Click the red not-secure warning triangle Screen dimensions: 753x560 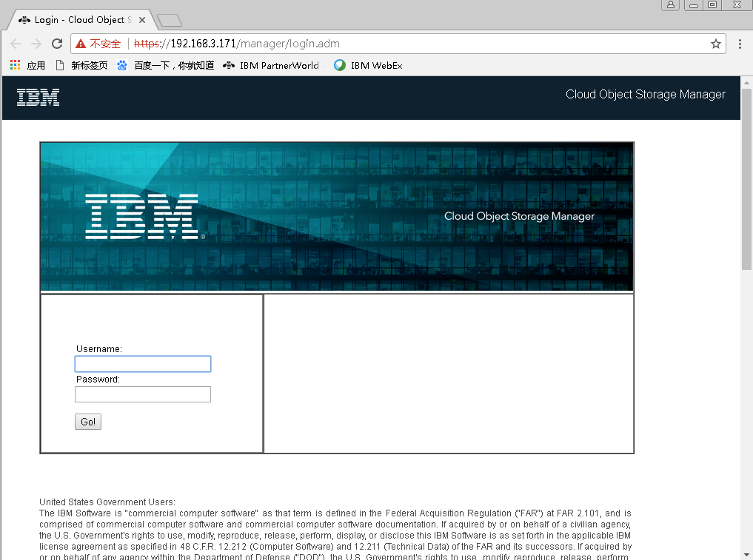[x=81, y=44]
